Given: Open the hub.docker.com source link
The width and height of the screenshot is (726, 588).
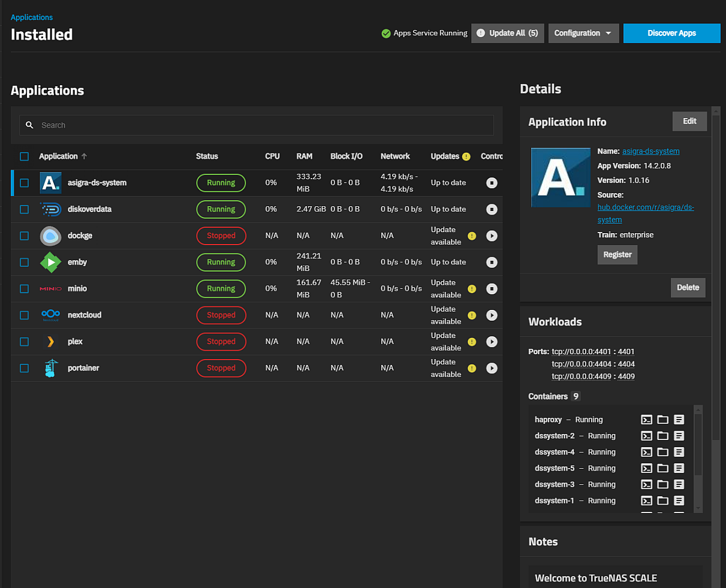Looking at the screenshot, I should [646, 213].
